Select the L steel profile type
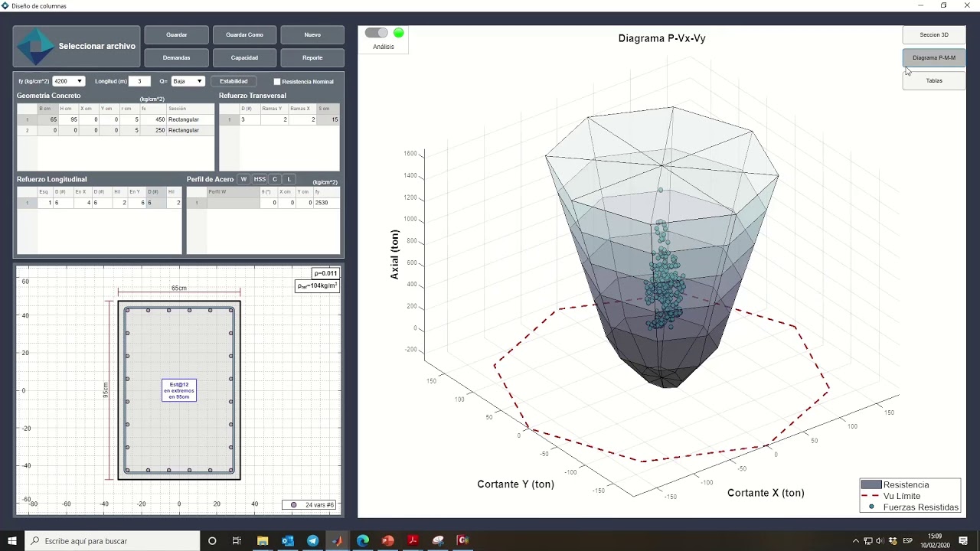The height and width of the screenshot is (551, 980). 289,179
